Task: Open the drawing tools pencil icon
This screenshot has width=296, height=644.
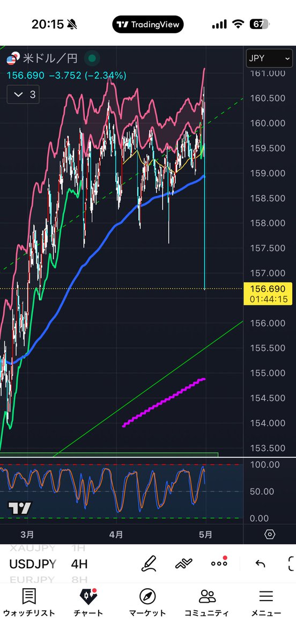Action: 149,563
